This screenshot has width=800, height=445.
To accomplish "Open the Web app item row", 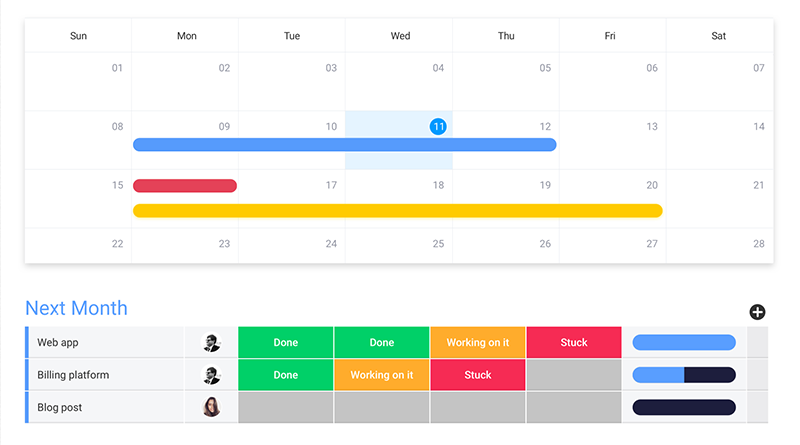I will click(58, 343).
